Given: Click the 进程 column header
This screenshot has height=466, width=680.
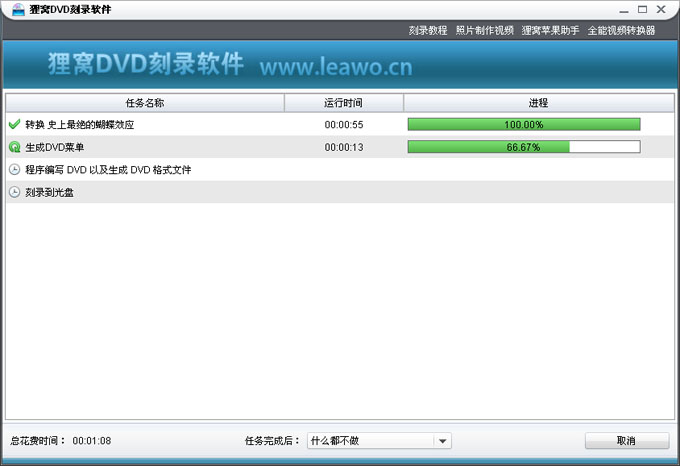Looking at the screenshot, I should point(539,103).
